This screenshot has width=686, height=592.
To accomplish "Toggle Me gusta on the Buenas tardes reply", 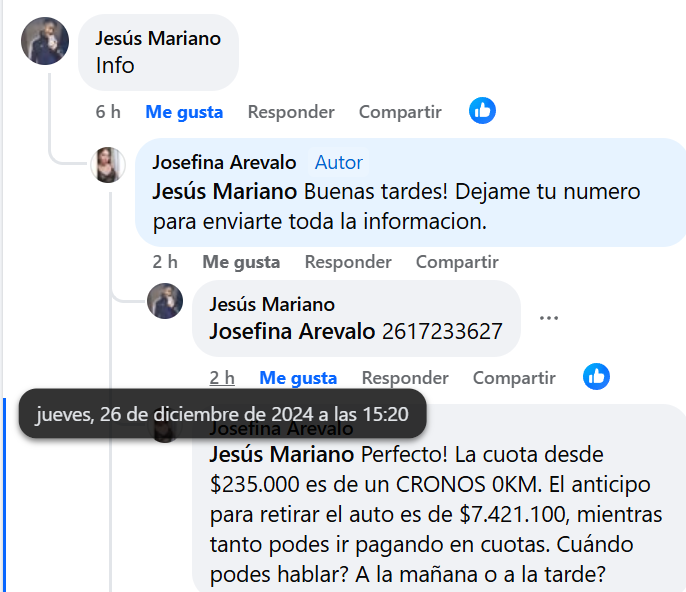I will pos(241,262).
